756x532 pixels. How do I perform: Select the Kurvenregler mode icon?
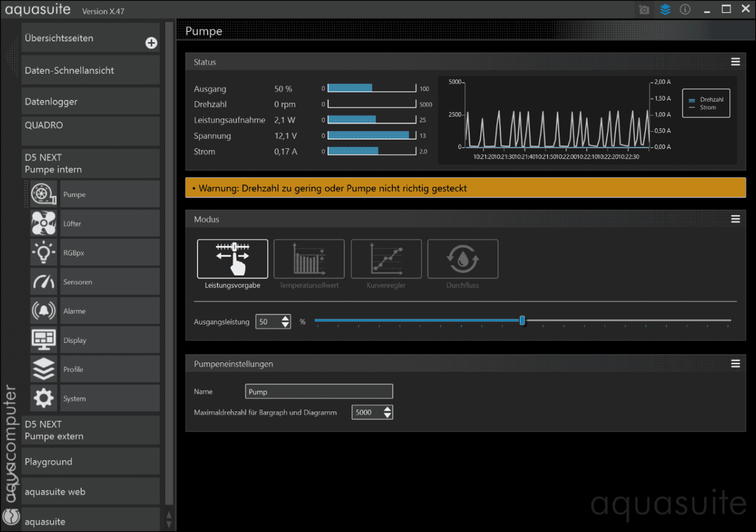[x=386, y=259]
